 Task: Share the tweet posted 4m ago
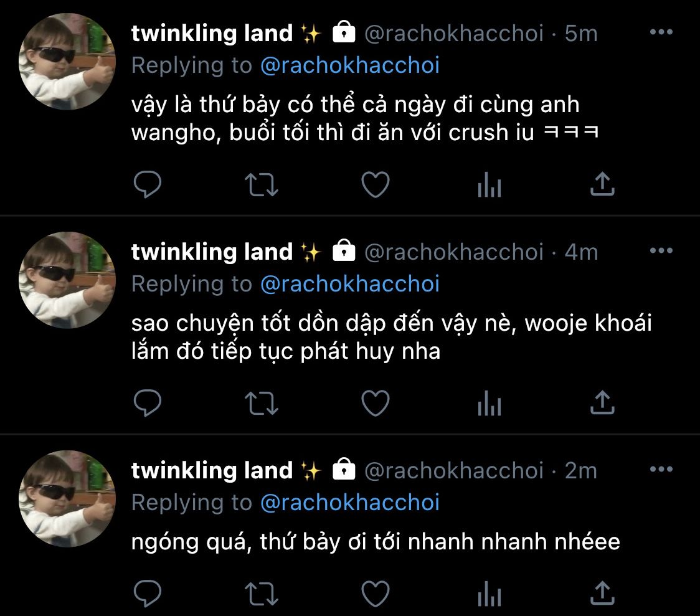603,402
